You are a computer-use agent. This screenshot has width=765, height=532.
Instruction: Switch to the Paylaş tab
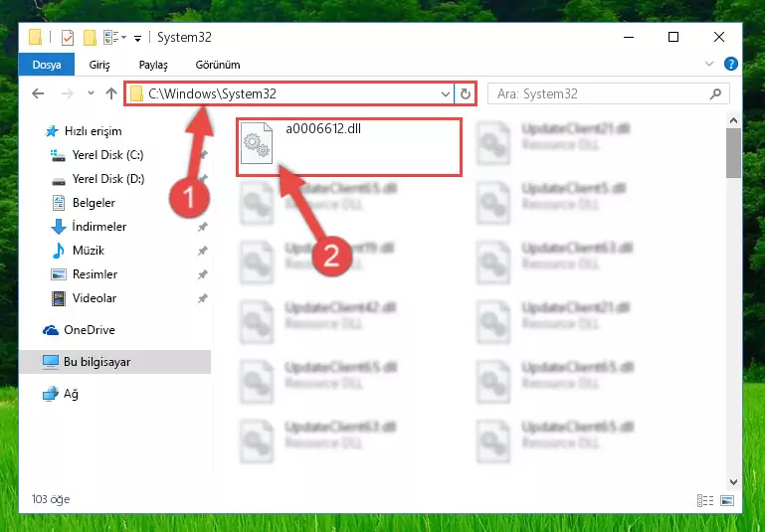[x=153, y=65]
